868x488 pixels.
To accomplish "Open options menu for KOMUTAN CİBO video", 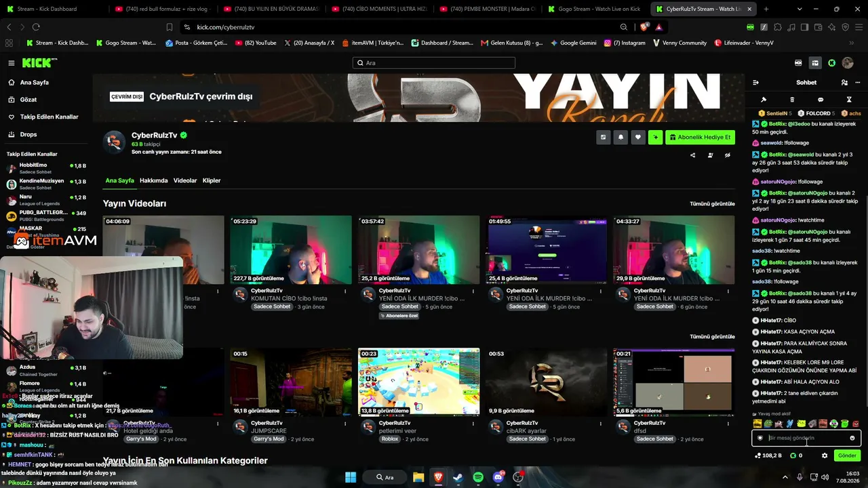I will (x=345, y=291).
